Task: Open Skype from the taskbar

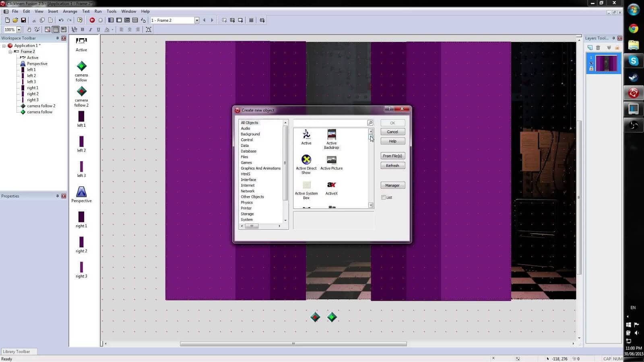Action: [x=634, y=61]
